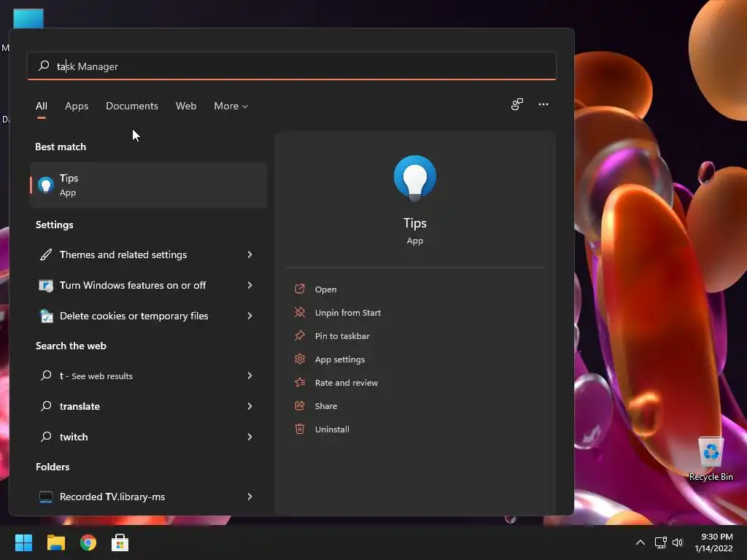
Task: Open Recorded TV.library-ms folder result
Action: [x=149, y=497]
